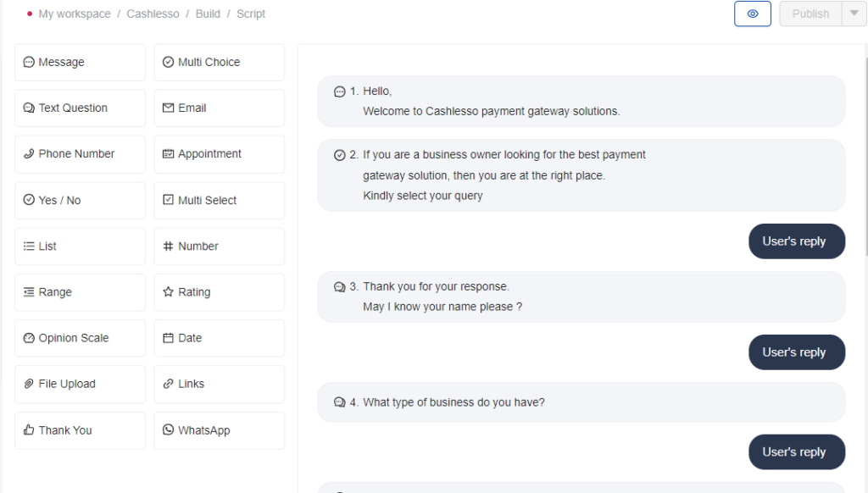This screenshot has width=868, height=493.
Task: Insert the Appointment block
Action: 220,154
